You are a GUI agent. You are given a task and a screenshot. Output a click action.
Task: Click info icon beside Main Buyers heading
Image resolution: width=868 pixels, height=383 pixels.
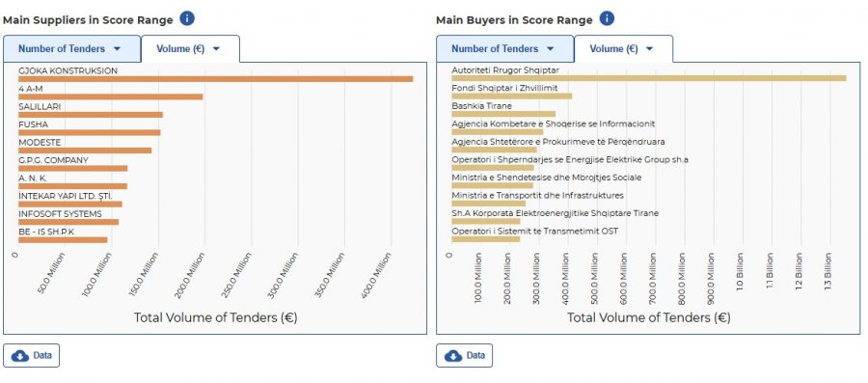coord(607,19)
